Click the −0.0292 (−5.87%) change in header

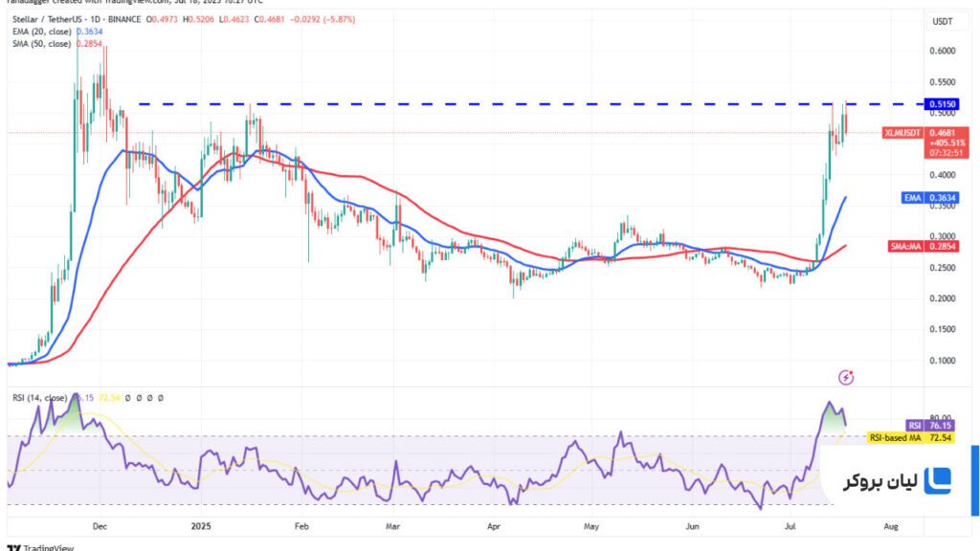[323, 19]
